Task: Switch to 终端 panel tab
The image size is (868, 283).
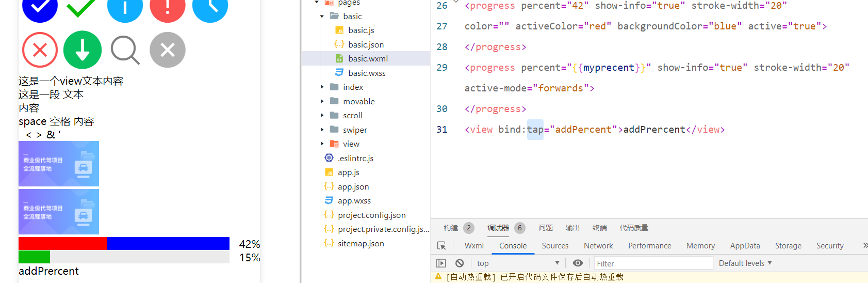Action: point(600,228)
